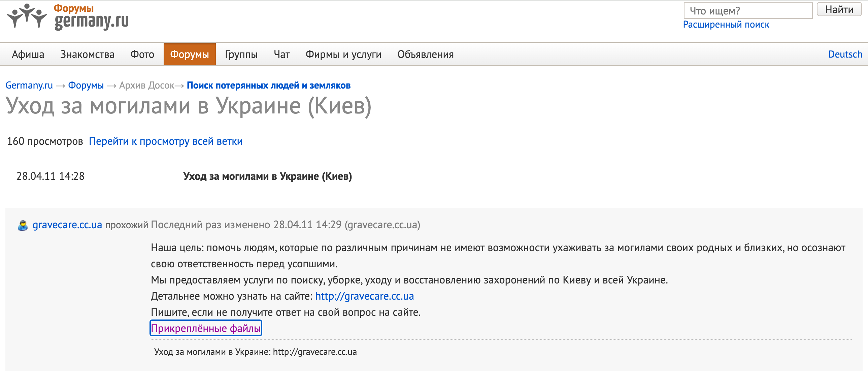The height and width of the screenshot is (371, 868).
Task: Switch language to Deutsch
Action: click(845, 54)
